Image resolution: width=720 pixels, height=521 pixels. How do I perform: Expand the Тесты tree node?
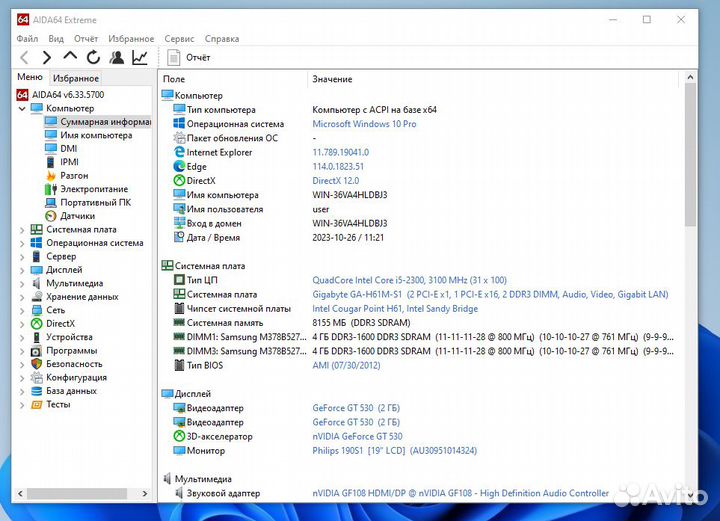pos(22,405)
